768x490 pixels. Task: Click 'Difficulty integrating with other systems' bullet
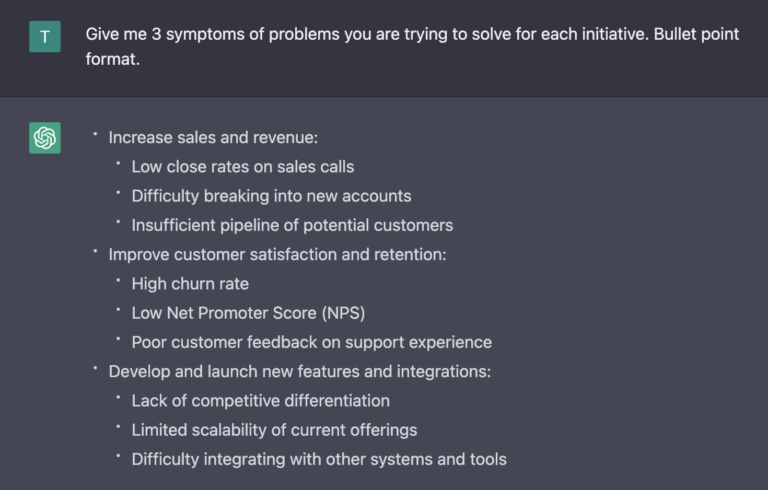pos(319,459)
